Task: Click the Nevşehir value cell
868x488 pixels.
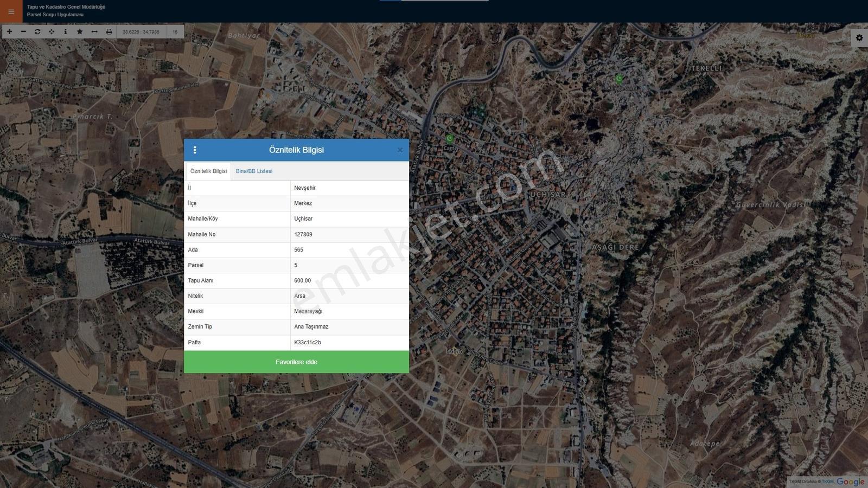Action: tap(349, 188)
